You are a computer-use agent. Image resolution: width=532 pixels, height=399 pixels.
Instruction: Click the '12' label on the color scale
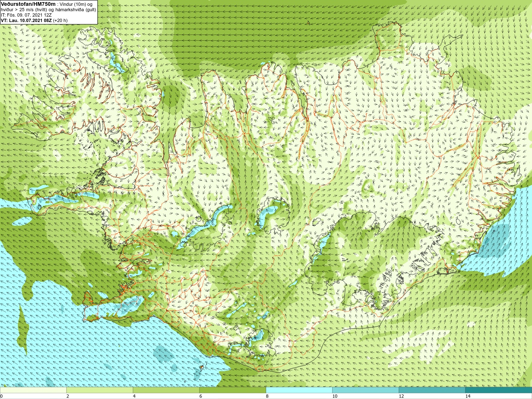pyautogui.click(x=401, y=396)
